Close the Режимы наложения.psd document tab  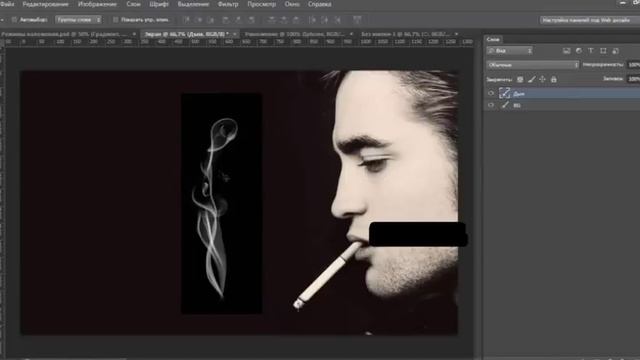134,34
